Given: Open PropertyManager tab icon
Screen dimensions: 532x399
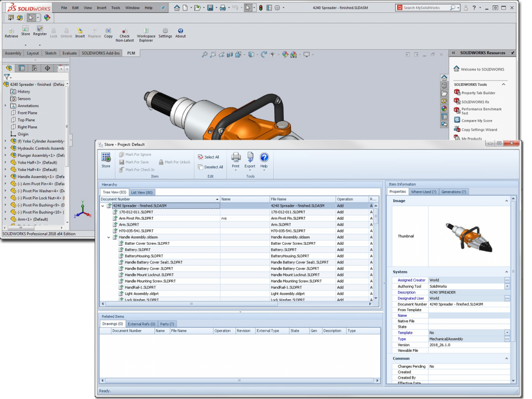Looking at the screenshot, I should [21, 68].
